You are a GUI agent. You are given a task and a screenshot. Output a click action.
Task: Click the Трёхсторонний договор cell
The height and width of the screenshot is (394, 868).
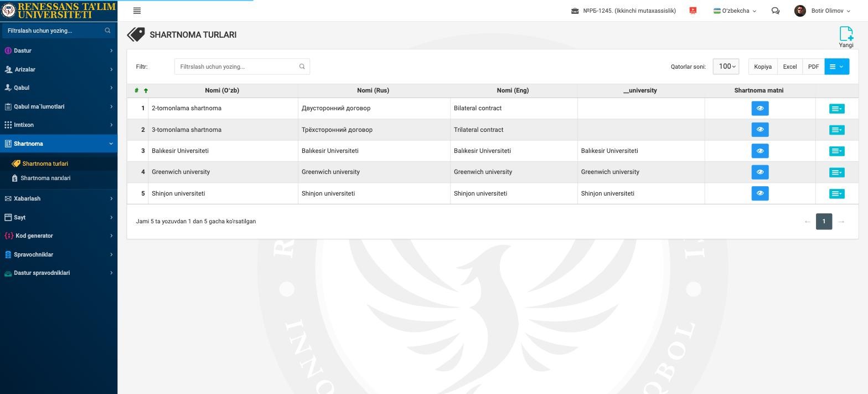point(374,130)
